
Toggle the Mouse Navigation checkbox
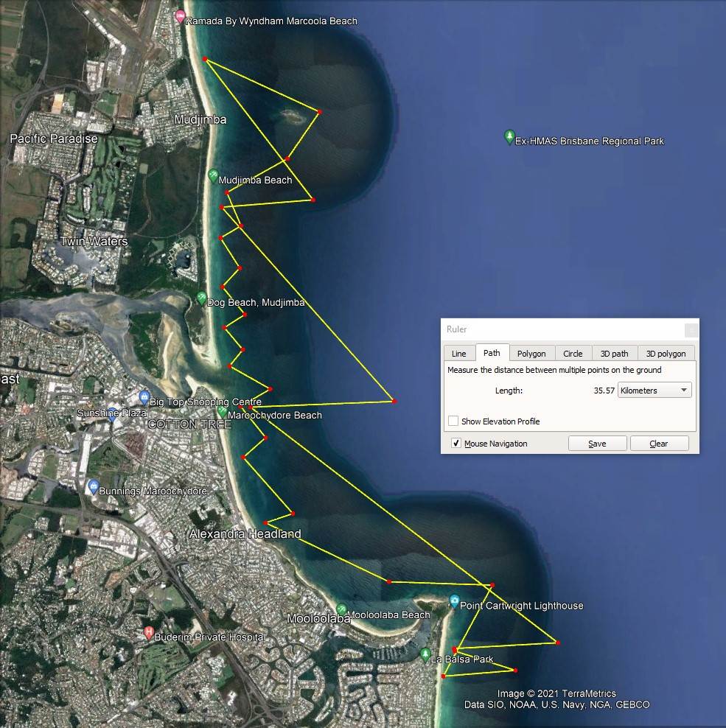(x=456, y=443)
